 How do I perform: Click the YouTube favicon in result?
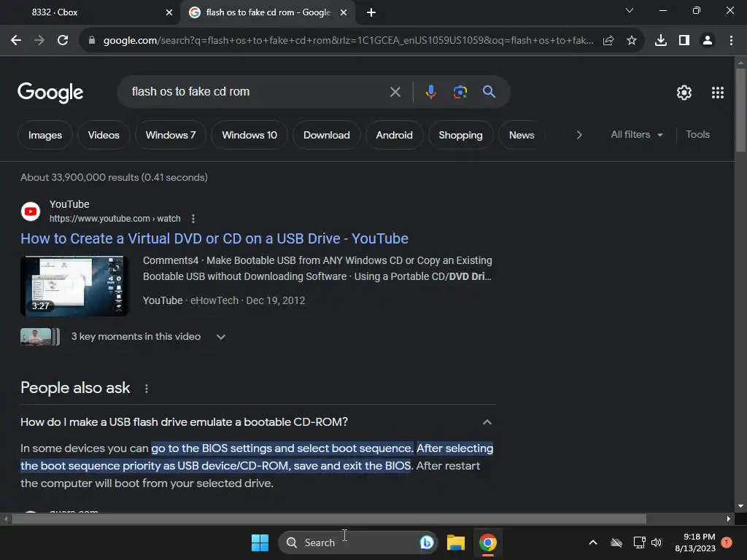(x=31, y=211)
